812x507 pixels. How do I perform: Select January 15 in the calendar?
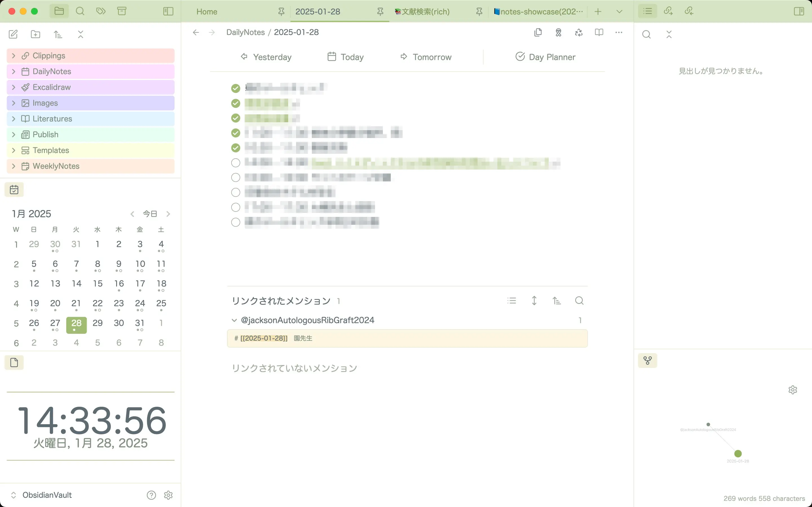(x=98, y=284)
